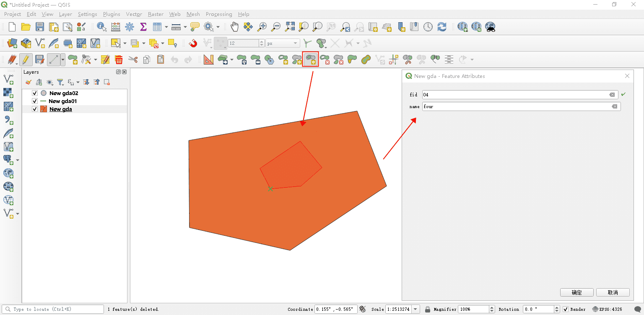Image resolution: width=644 pixels, height=315 pixels.
Task: Select the Delete Ring tool
Action: pyautogui.click(x=325, y=59)
